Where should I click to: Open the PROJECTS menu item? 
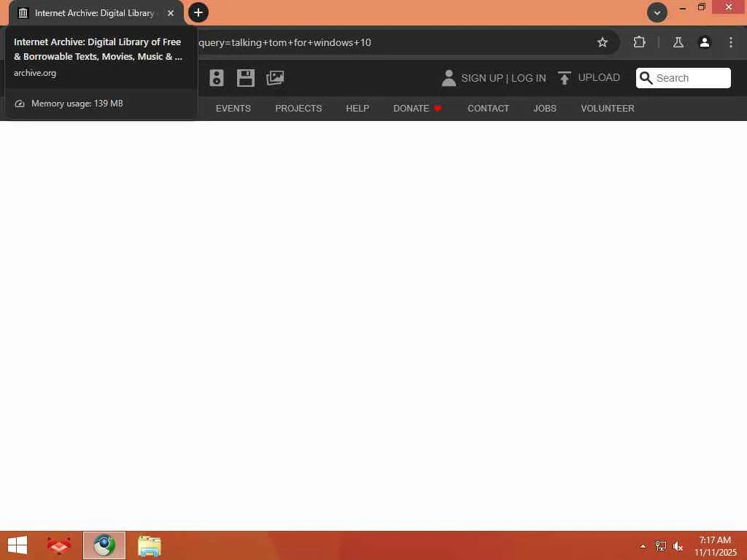click(298, 109)
